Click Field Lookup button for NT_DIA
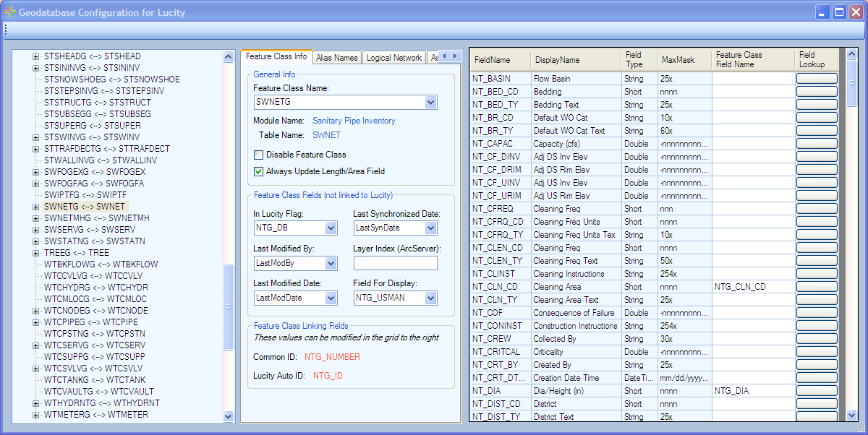Viewport: 868px width, 435px height. pos(817,390)
